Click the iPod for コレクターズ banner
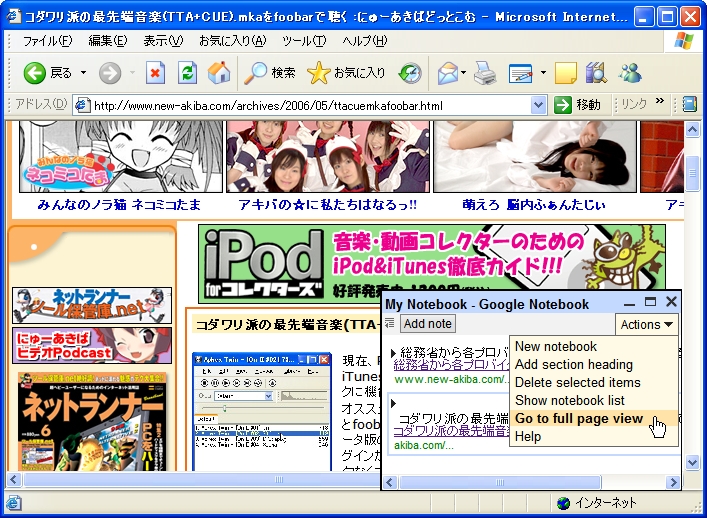The width and height of the screenshot is (707, 518). tap(432, 263)
